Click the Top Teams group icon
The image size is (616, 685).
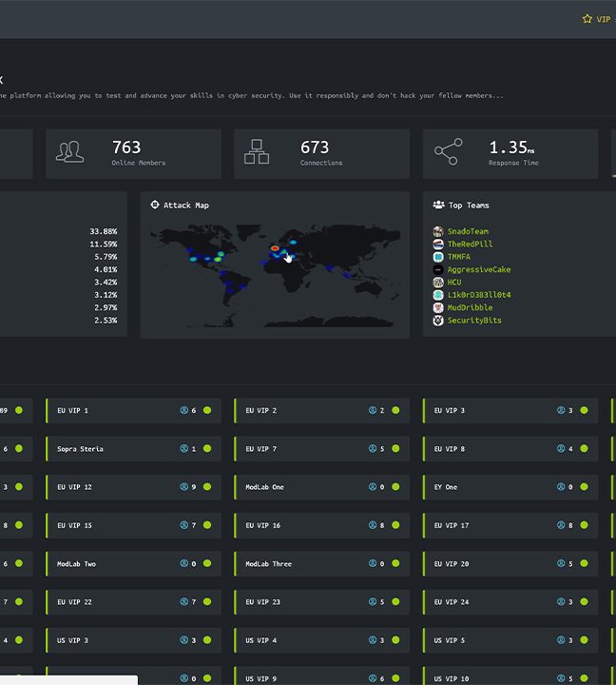point(439,205)
